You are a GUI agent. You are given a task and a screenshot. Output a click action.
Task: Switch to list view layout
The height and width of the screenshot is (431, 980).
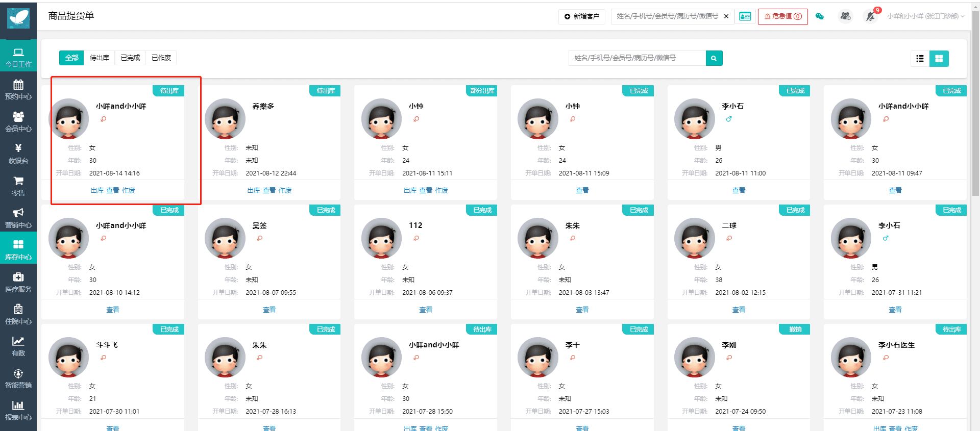(x=920, y=59)
